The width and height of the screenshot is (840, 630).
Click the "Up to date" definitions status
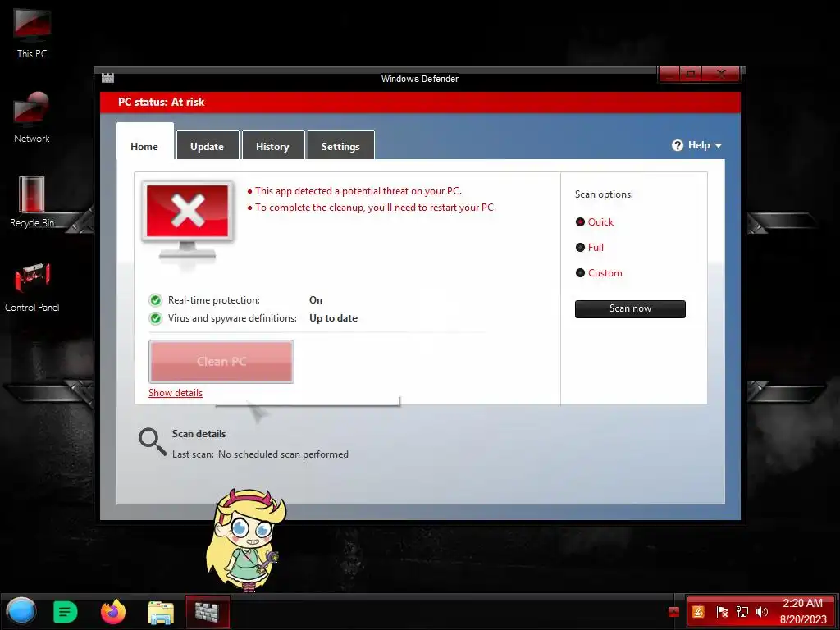pos(333,318)
